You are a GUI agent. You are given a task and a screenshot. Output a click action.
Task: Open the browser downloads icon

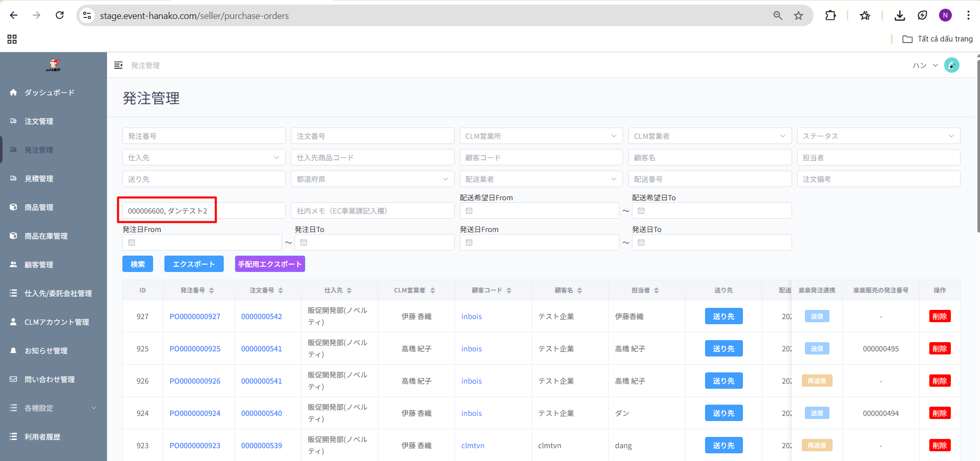point(900,15)
